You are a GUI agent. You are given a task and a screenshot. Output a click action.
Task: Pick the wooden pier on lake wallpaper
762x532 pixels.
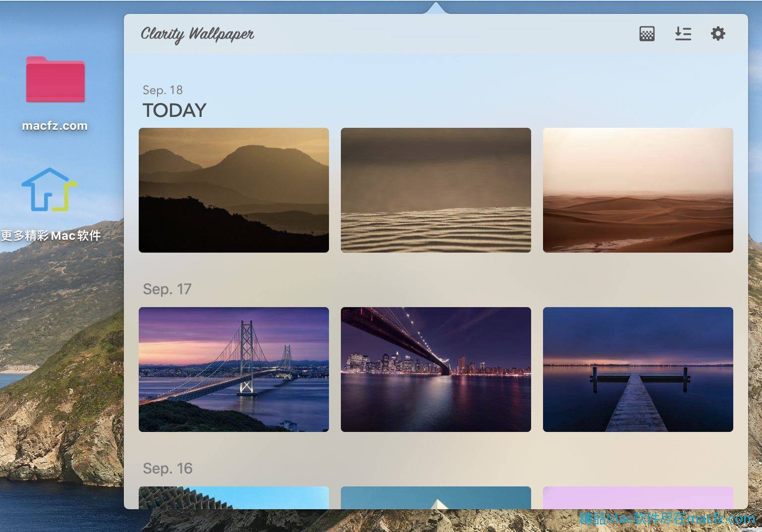tap(638, 370)
